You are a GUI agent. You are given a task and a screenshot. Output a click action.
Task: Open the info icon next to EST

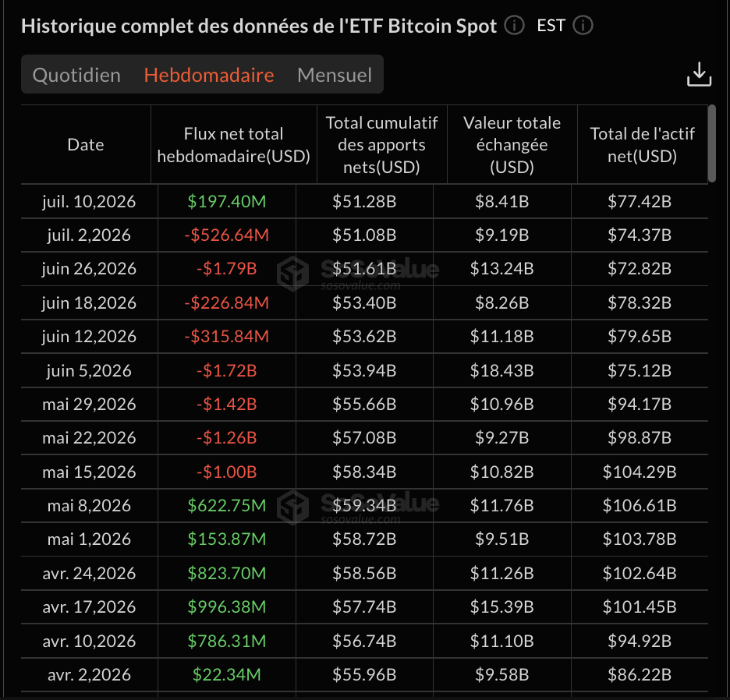tap(583, 25)
